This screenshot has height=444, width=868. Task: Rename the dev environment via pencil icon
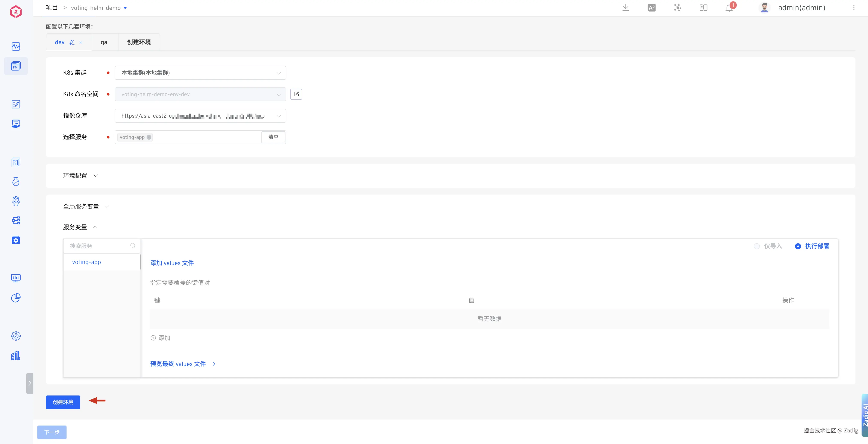tap(72, 42)
